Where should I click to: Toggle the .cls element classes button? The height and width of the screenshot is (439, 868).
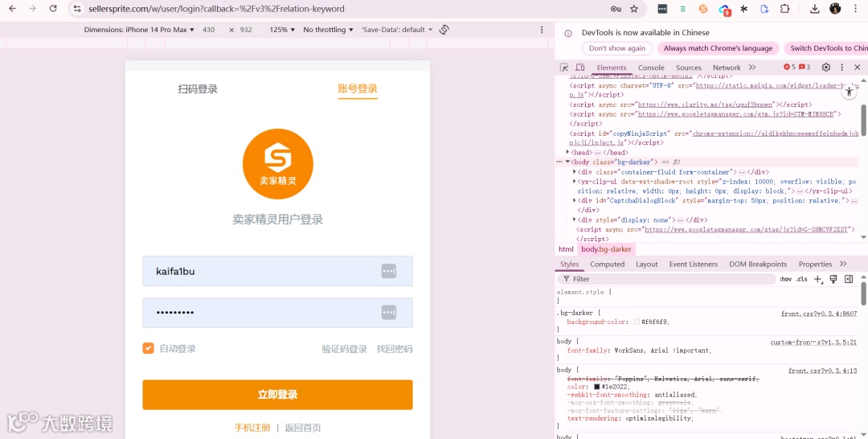point(801,279)
